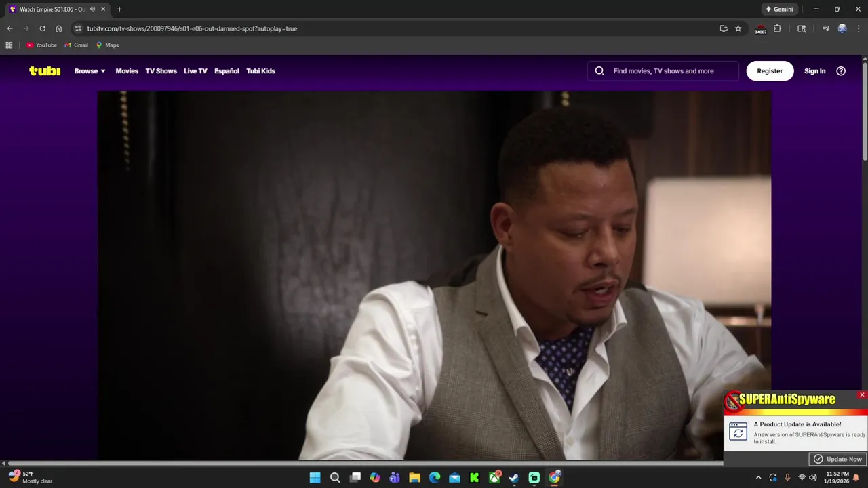Open the media controls music icon
Viewport: 868px width, 488px height.
click(825, 28)
